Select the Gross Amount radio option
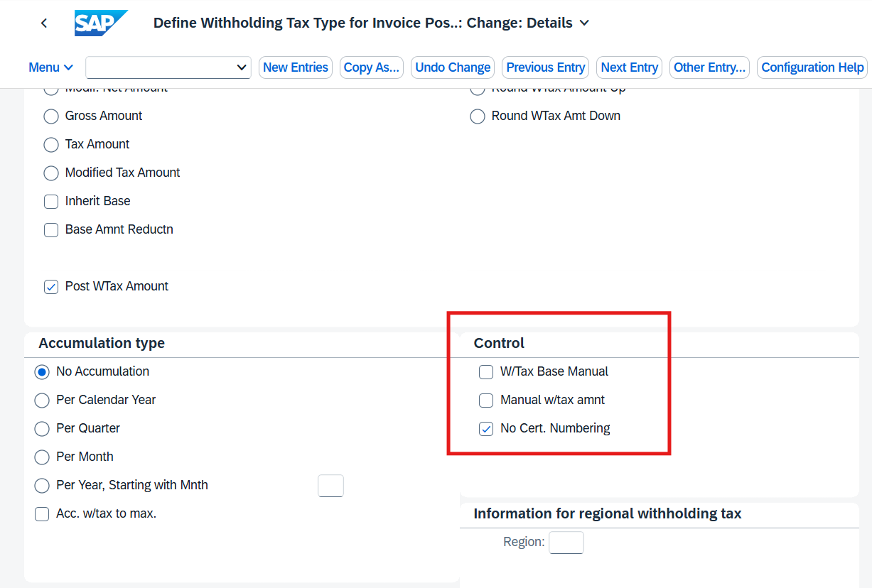This screenshot has width=872, height=588. click(x=51, y=116)
